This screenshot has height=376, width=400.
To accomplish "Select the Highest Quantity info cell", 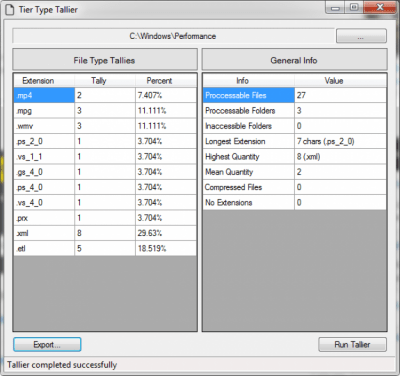I will [x=249, y=157].
